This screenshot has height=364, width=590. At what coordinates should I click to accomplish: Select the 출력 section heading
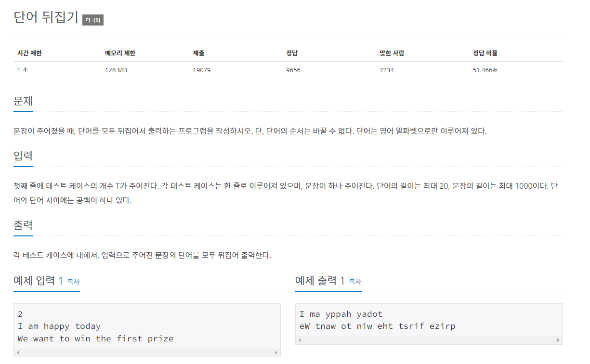coord(23,226)
